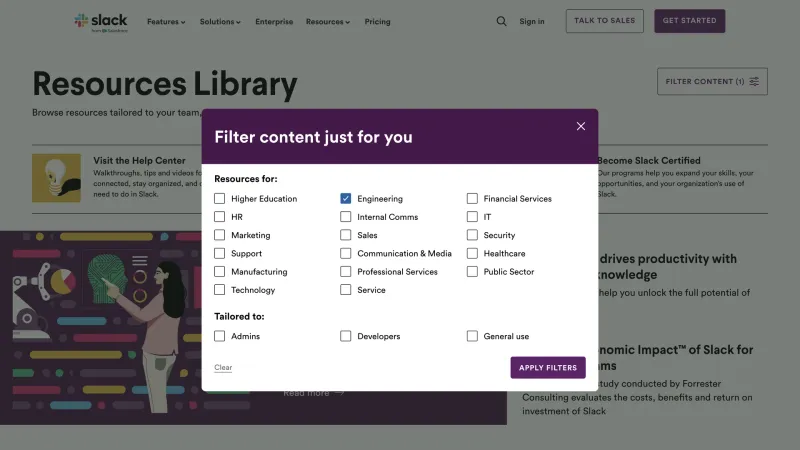Click the Apply Filters button
This screenshot has width=800, height=450.
tap(548, 367)
